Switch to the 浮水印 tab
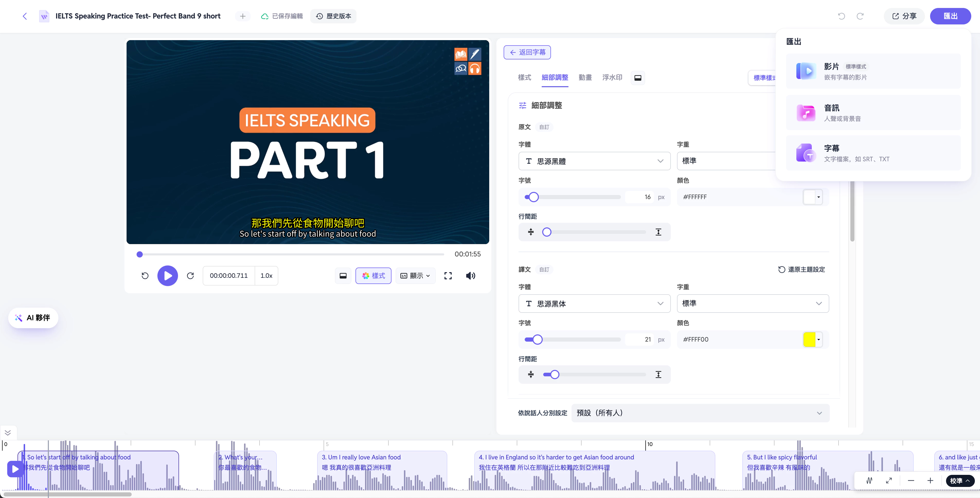Viewport: 980px width, 498px height. [612, 78]
